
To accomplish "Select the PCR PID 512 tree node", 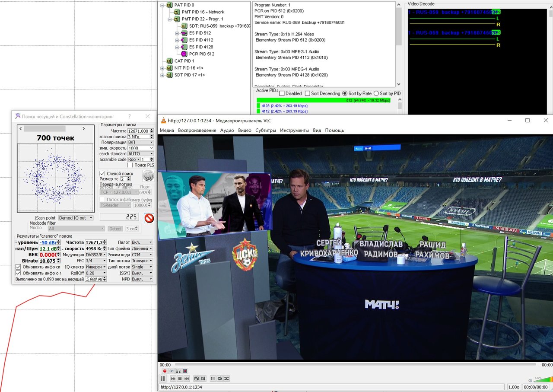I will pos(201,54).
